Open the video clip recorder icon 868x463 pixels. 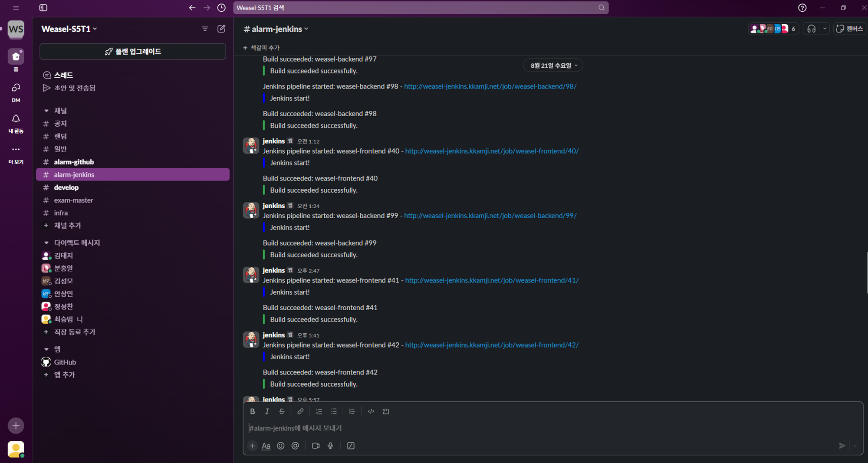tap(316, 446)
